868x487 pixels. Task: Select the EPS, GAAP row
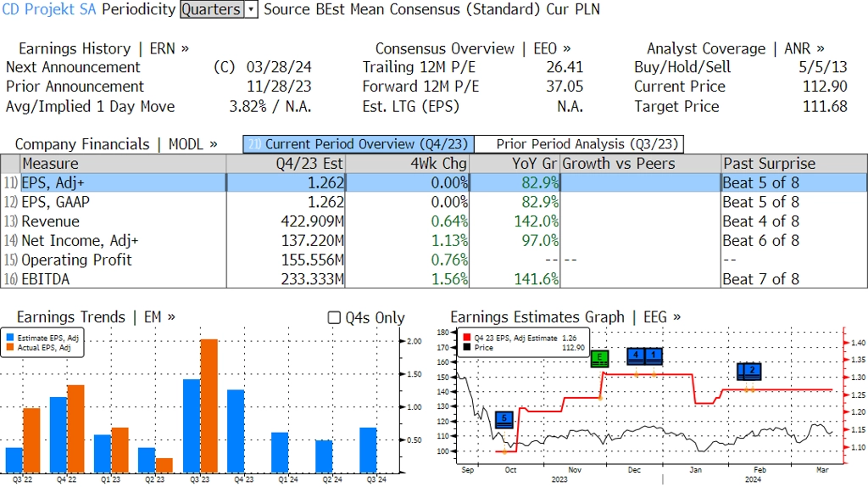(x=434, y=202)
